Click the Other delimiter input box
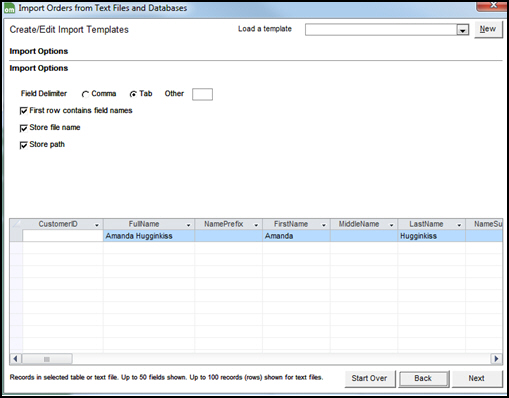509x398 pixels. (202, 94)
